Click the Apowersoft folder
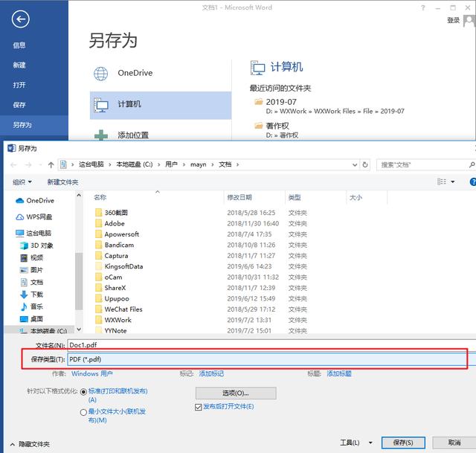 [118, 234]
